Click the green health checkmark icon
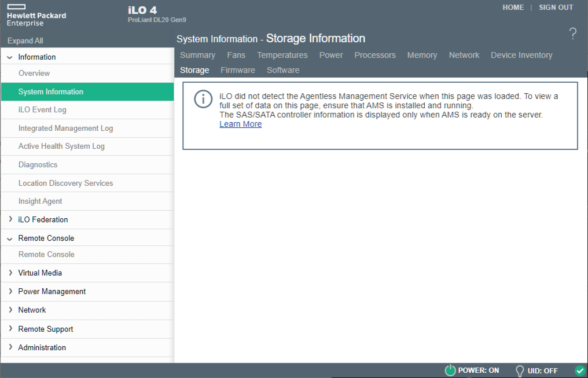Screen dimensions: 588x378 tap(580, 370)
